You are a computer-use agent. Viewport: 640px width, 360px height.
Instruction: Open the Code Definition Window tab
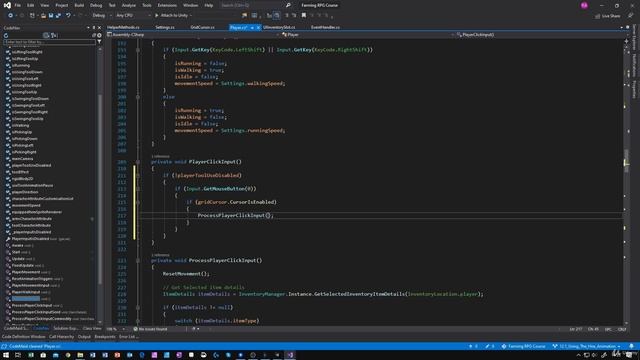coord(24,337)
